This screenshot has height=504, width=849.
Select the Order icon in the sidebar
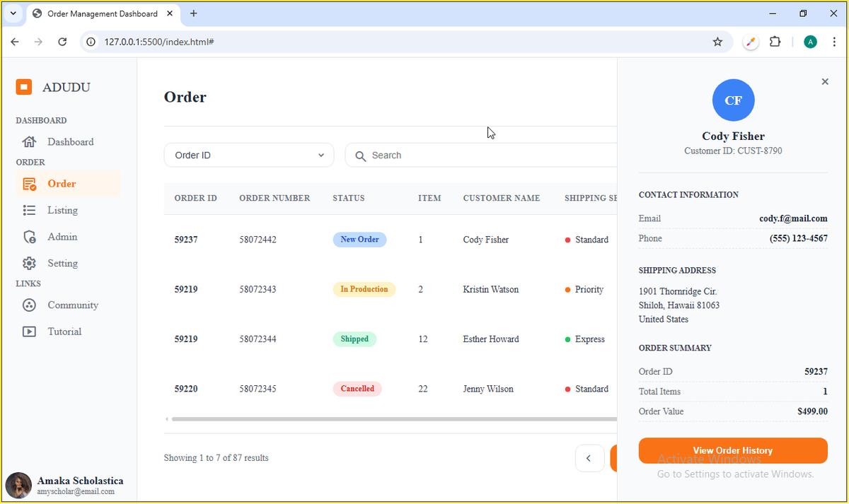(29, 183)
